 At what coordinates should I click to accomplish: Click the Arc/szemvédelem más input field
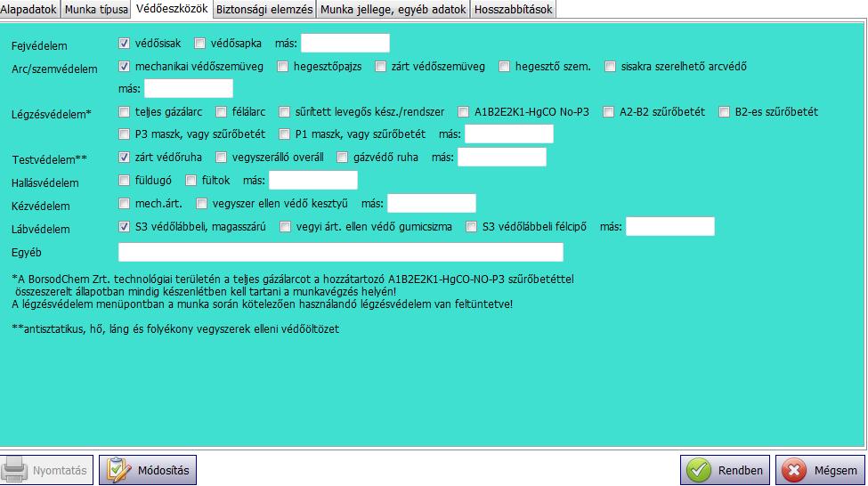[x=189, y=88]
